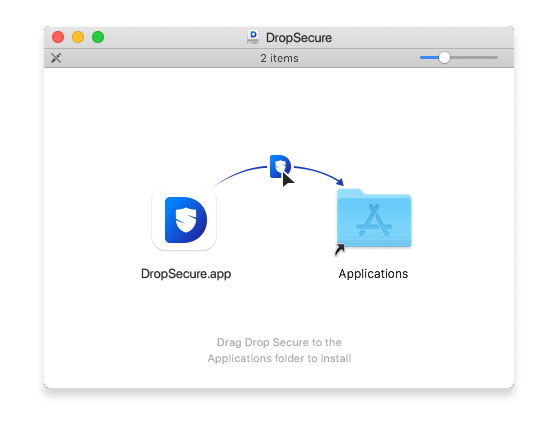Minimize the window with the yellow button
Image resolution: width=558 pixels, height=422 pixels.
(x=78, y=37)
